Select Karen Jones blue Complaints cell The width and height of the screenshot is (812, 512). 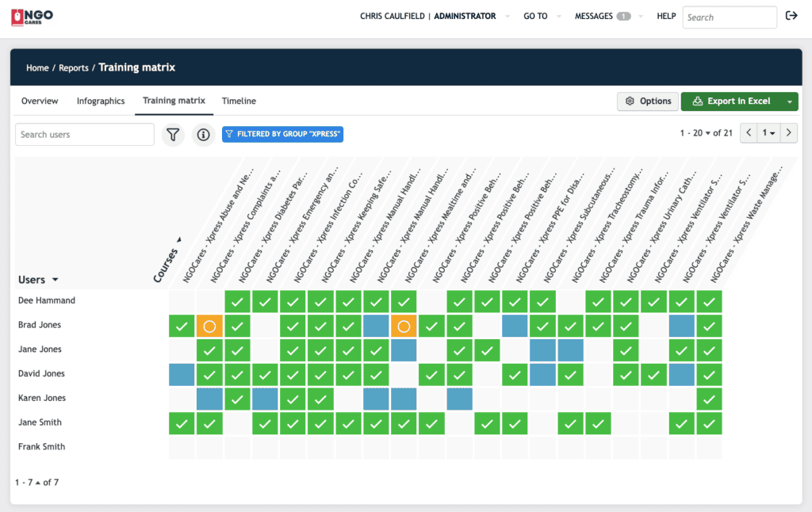209,399
